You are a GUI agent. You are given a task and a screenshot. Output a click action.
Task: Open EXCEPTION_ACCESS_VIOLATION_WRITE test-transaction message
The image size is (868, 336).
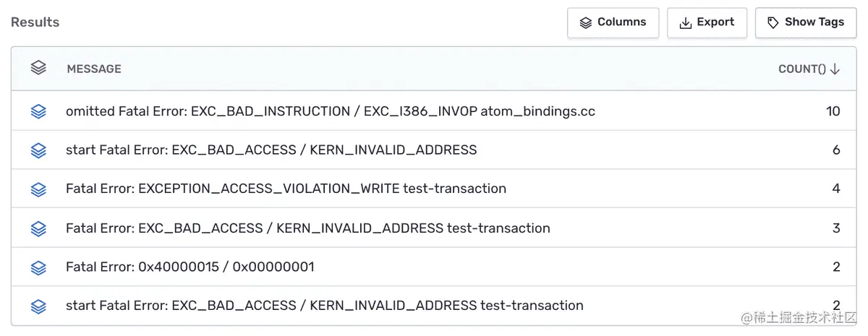pos(286,189)
